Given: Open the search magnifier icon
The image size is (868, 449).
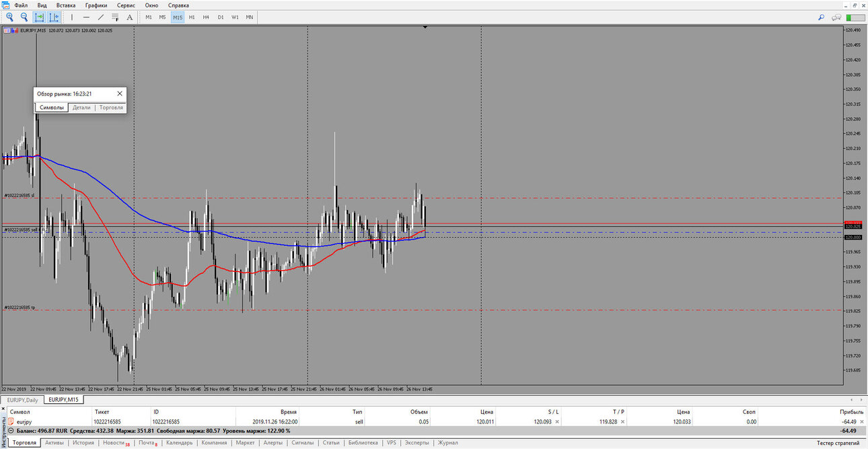Looking at the screenshot, I should tap(822, 17).
